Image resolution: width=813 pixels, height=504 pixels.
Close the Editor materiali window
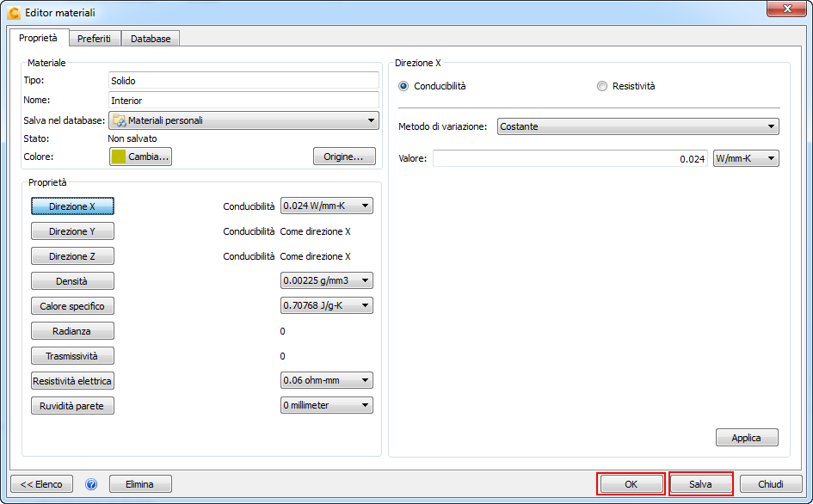point(787,9)
